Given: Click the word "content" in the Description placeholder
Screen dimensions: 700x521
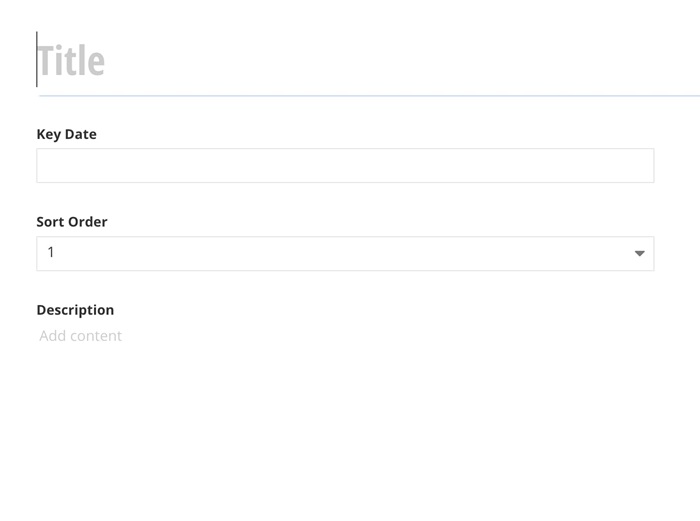Looking at the screenshot, I should tap(96, 336).
